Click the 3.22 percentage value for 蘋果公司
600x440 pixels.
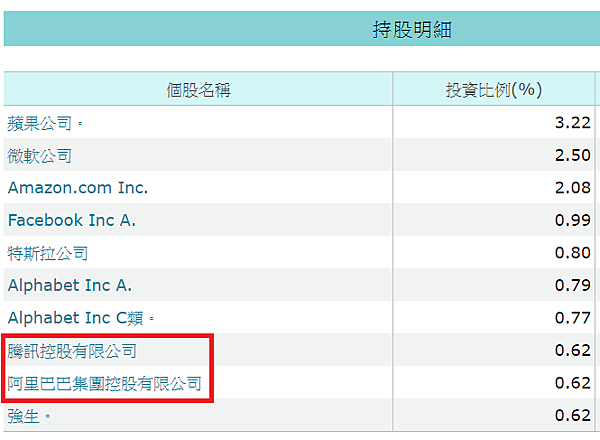pos(572,123)
